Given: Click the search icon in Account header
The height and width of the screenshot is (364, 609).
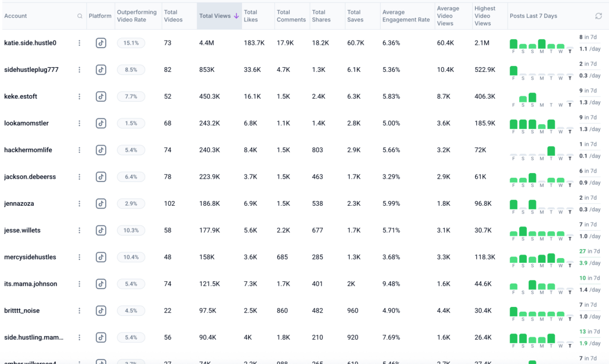Looking at the screenshot, I should [80, 16].
